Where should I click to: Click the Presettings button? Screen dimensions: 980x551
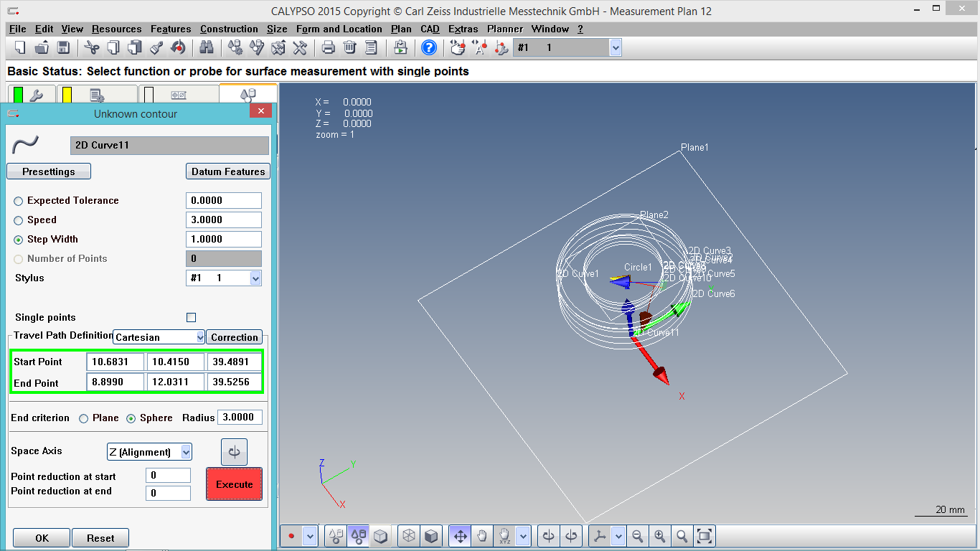[49, 171]
